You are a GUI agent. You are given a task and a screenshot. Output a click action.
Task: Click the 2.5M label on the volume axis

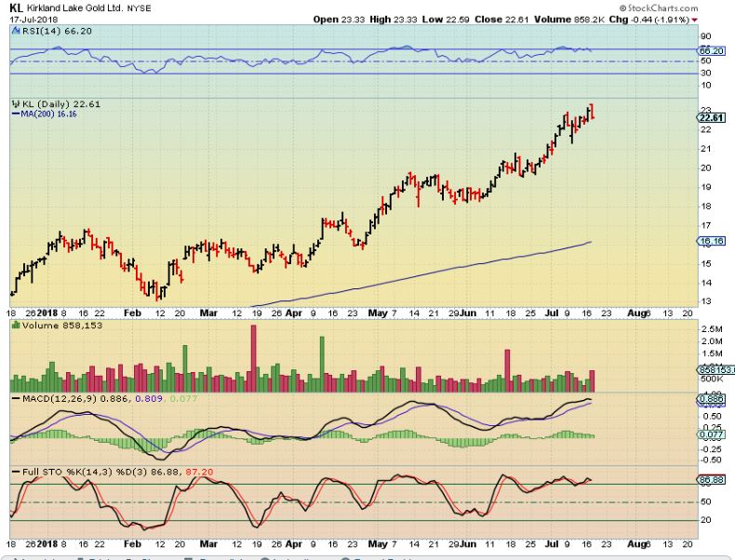tap(712, 329)
